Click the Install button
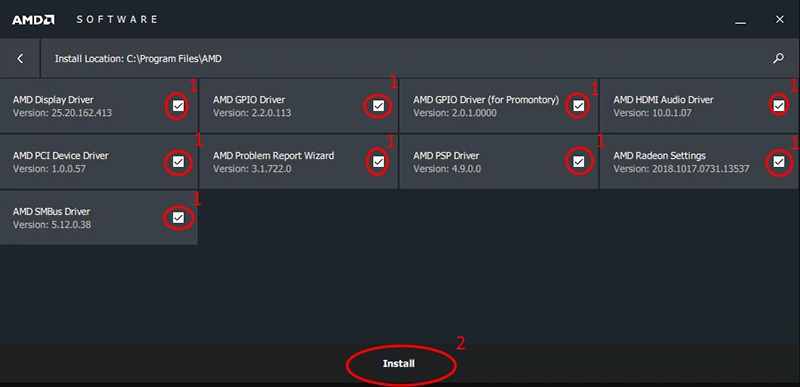 [x=399, y=364]
